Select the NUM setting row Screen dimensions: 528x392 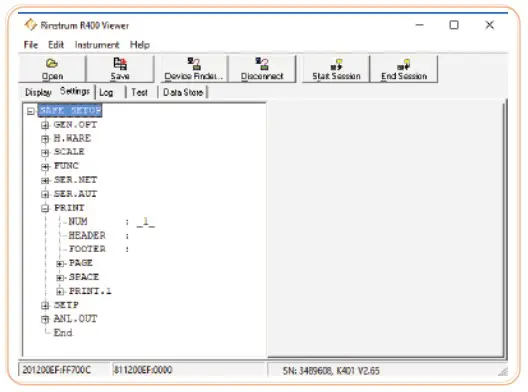click(x=111, y=222)
